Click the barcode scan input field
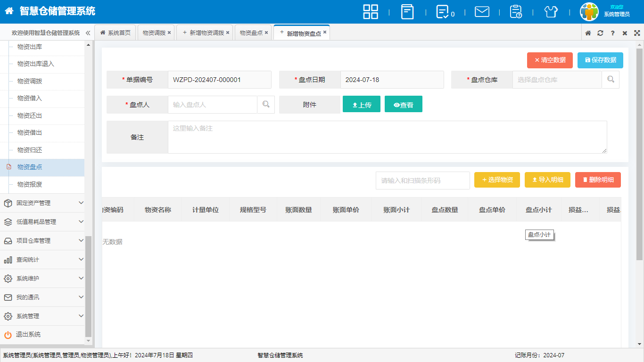 coord(422,181)
